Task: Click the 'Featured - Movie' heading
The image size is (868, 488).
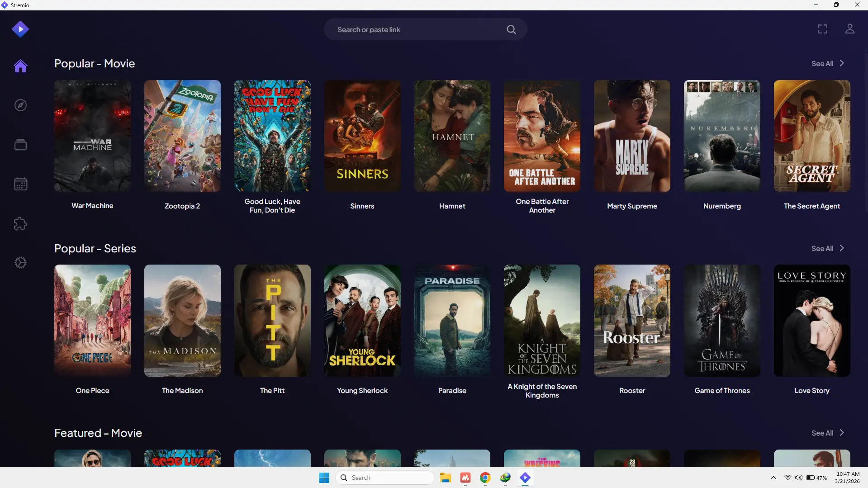Action: pyautogui.click(x=98, y=433)
